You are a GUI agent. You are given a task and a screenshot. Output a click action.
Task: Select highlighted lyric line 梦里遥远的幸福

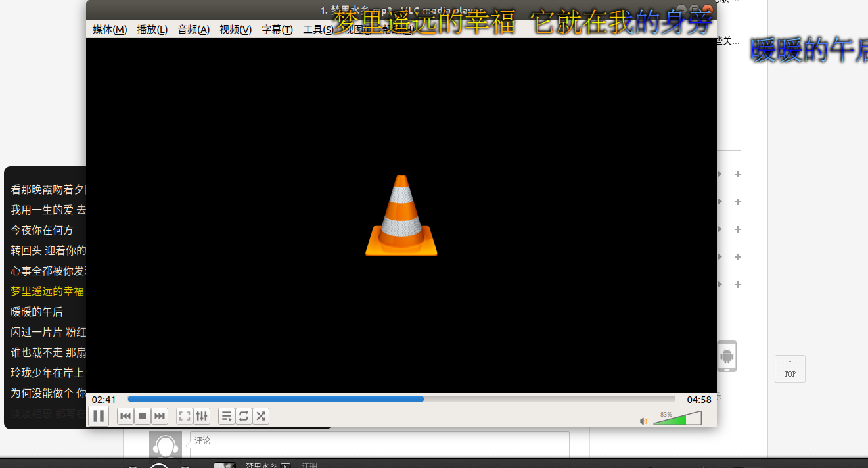(x=47, y=291)
